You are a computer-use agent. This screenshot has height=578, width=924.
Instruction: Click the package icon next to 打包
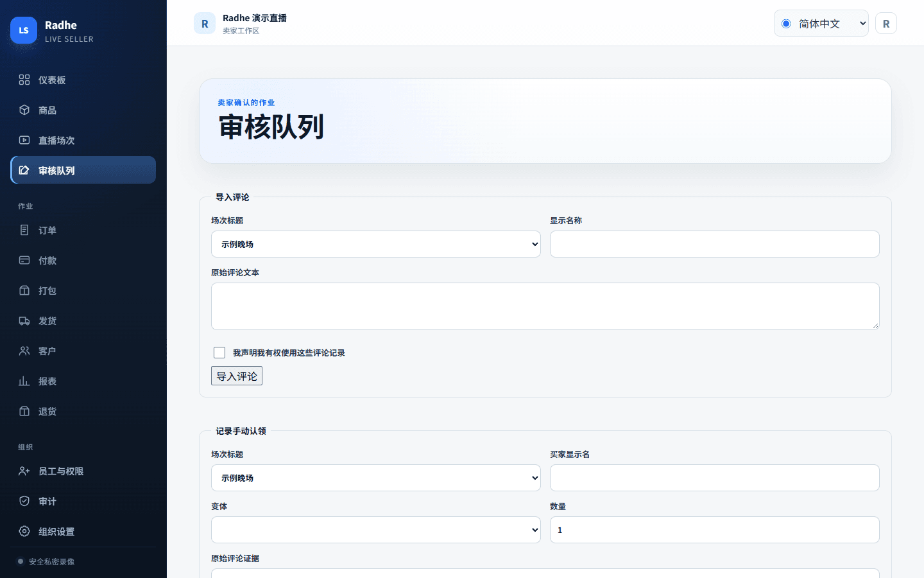[24, 290]
